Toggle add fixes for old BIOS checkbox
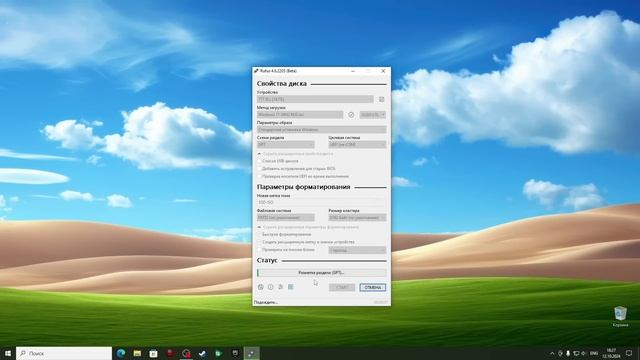 click(x=260, y=169)
